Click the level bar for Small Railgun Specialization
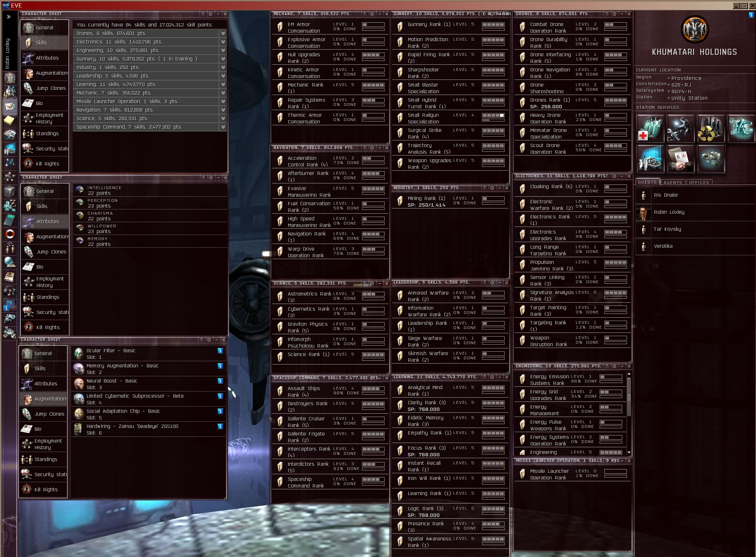The image size is (756, 557). tap(493, 115)
